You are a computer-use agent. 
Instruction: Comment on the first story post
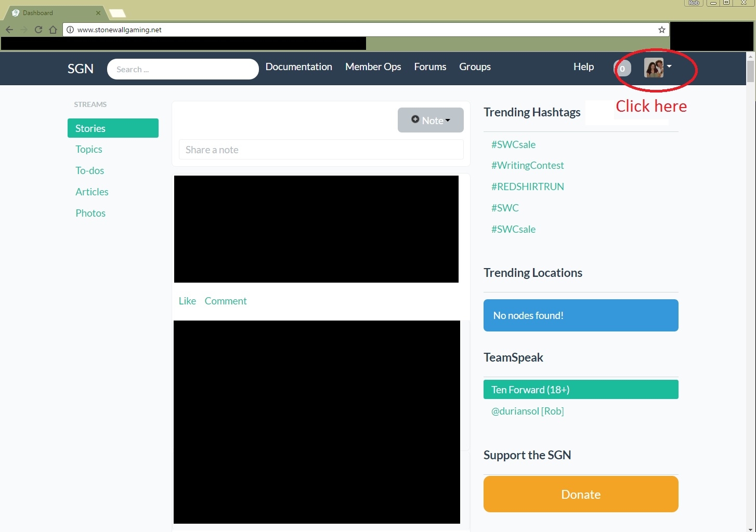(226, 301)
